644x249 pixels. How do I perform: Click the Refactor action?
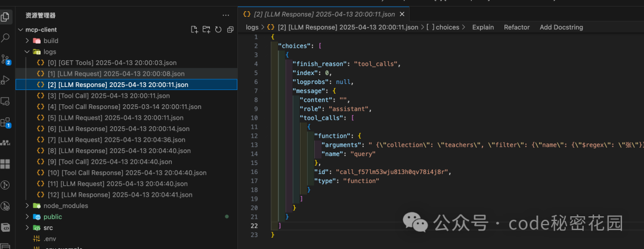click(516, 27)
